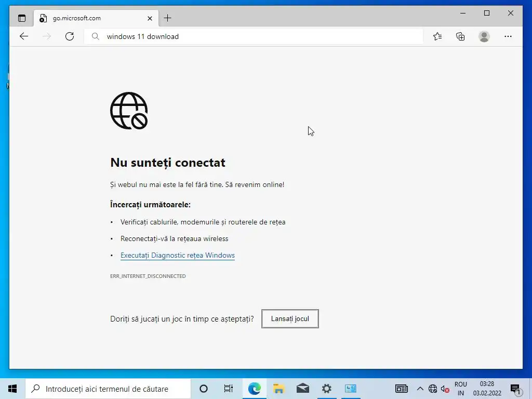Open the tab actions menu icon
The image size is (532, 399).
click(22, 18)
